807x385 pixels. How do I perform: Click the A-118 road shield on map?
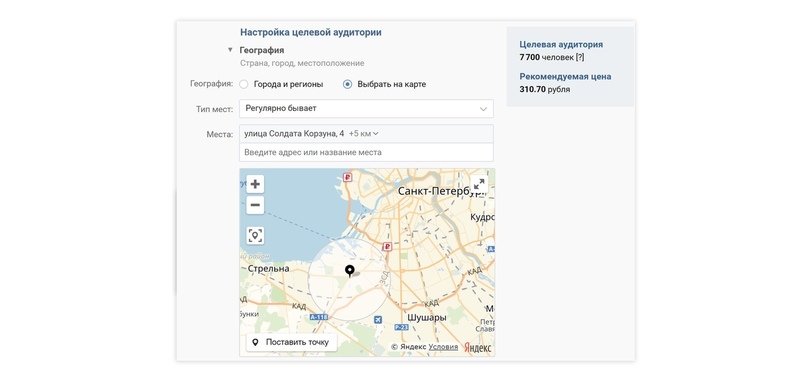(319, 318)
